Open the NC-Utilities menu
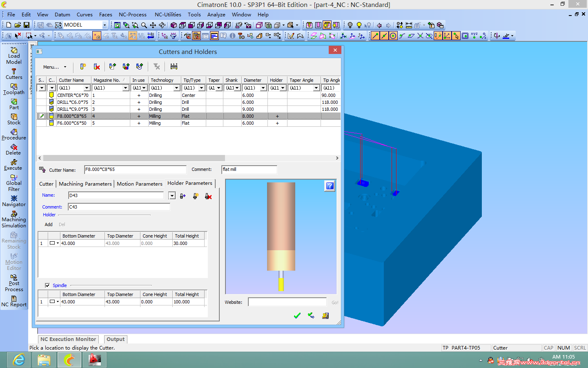The width and height of the screenshot is (588, 368). pos(168,14)
